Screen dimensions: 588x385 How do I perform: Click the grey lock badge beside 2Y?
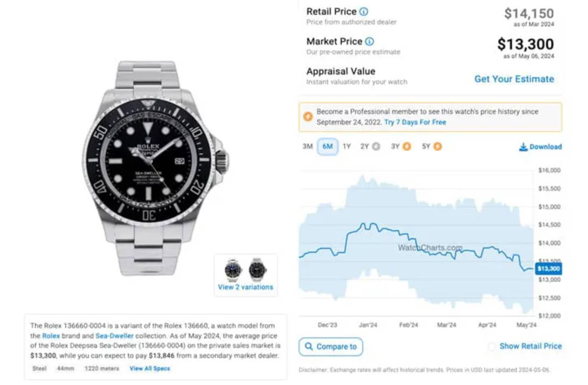[376, 146]
